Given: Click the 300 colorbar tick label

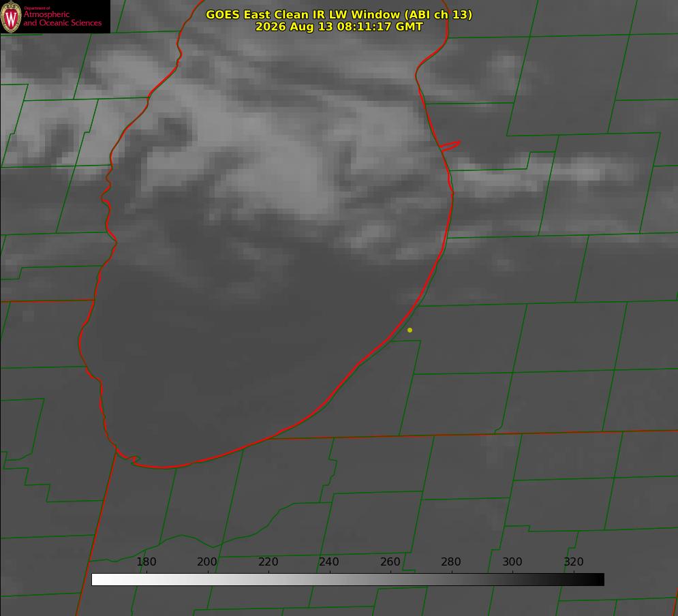Looking at the screenshot, I should point(512,561).
